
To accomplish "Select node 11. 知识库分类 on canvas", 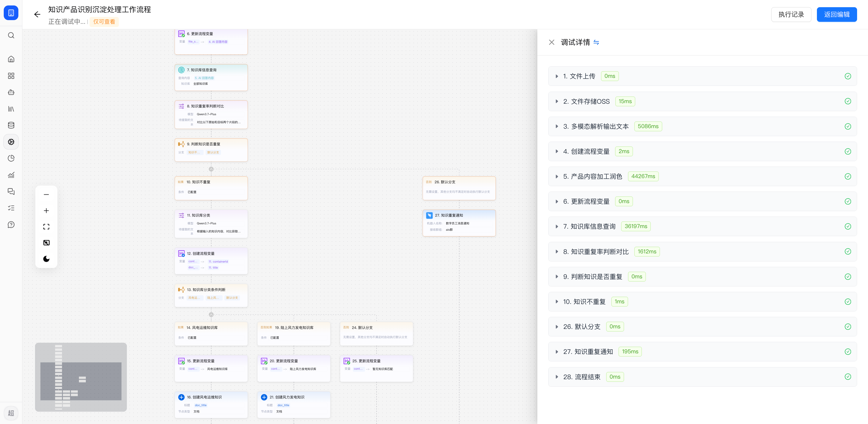I will [211, 224].
